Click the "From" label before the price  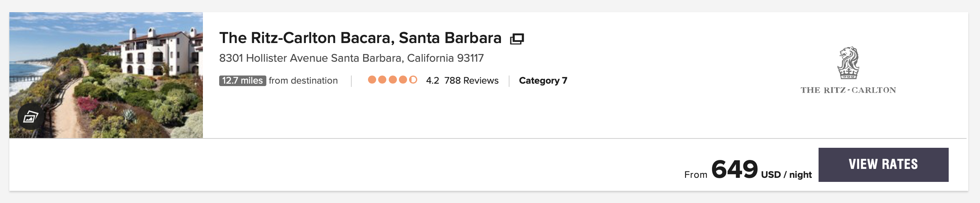[x=695, y=175]
